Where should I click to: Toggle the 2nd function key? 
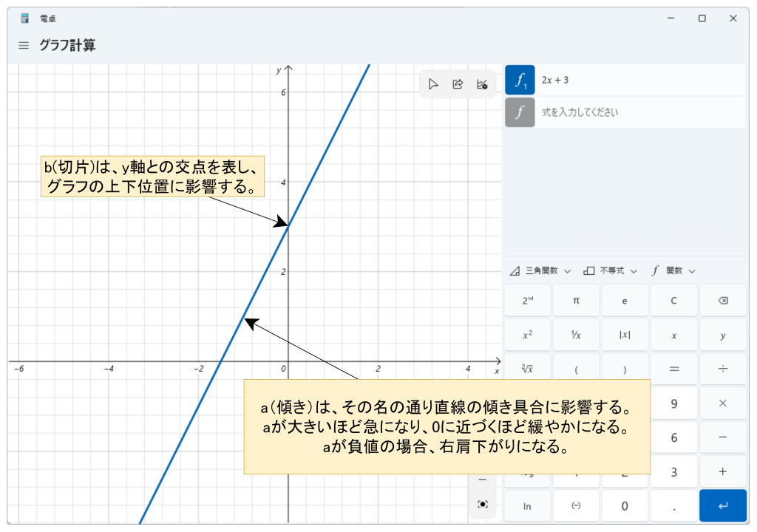528,301
